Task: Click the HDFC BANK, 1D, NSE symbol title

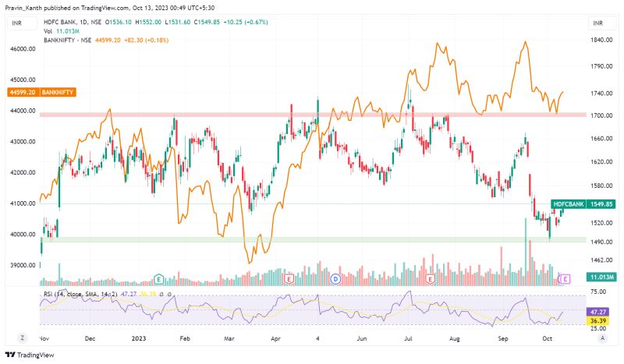Action: 73,23
